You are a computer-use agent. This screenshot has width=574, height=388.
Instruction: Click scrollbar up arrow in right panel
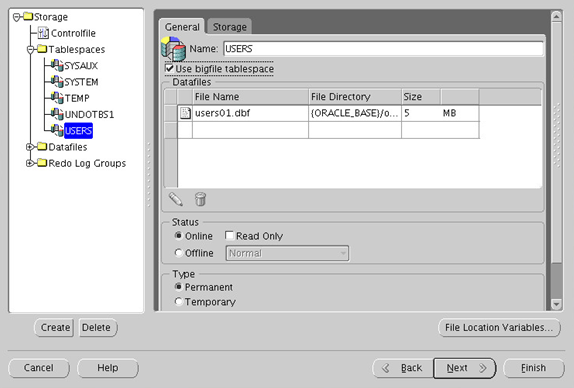pyautogui.click(x=556, y=16)
